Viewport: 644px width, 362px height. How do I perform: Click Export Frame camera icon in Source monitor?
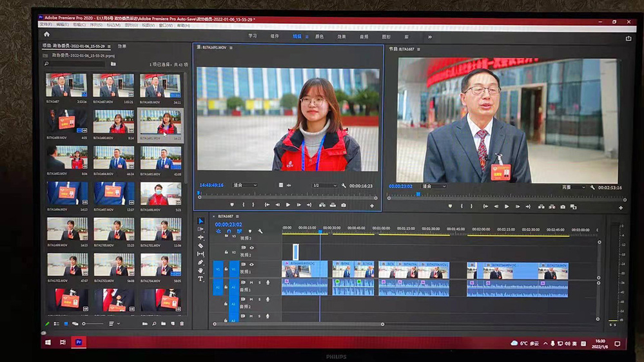coord(344,205)
